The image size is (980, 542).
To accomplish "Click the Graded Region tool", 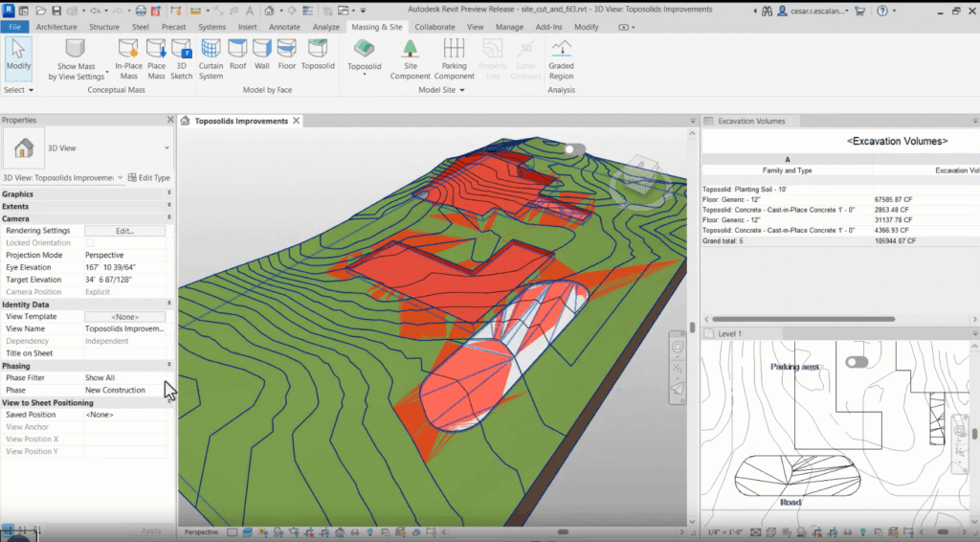I will 561,59.
